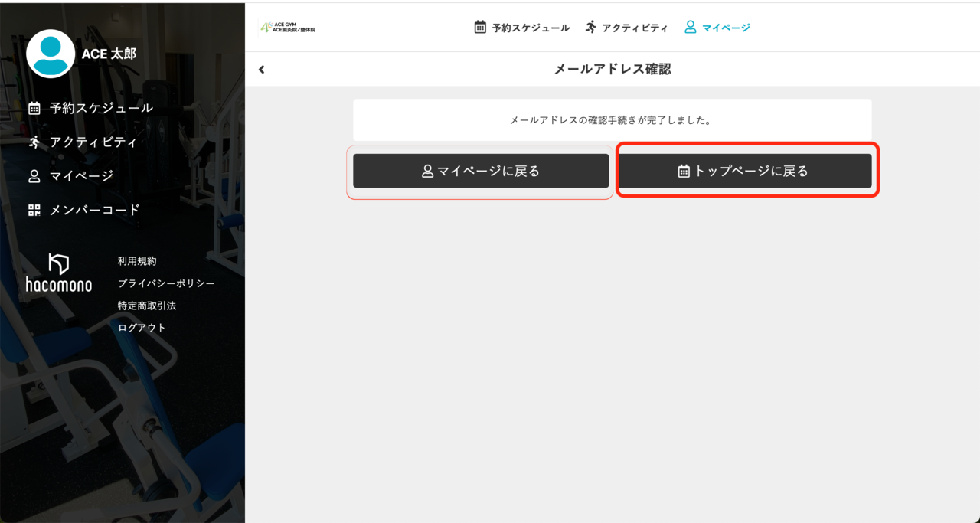Click the QR code icon for メンバーコード
The height and width of the screenshot is (523, 980).
click(x=34, y=210)
